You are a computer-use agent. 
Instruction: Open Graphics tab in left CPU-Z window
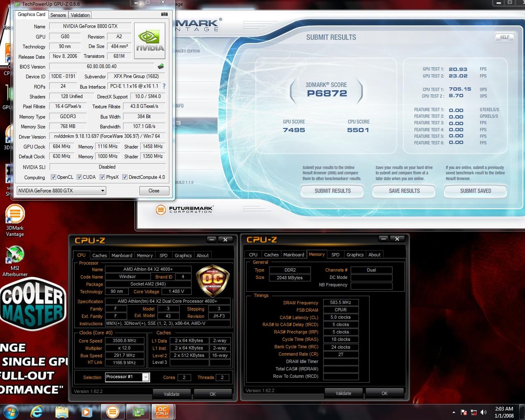tap(183, 255)
